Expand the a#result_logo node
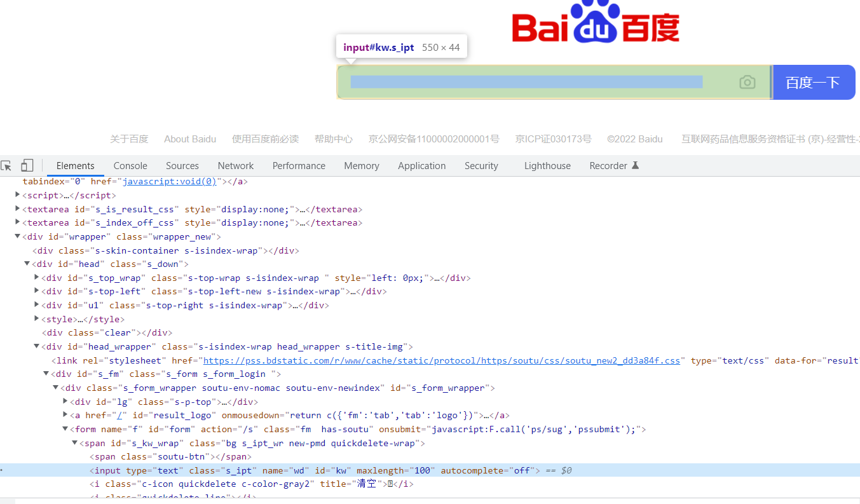Viewport: 860px width, 504px height. coord(65,415)
